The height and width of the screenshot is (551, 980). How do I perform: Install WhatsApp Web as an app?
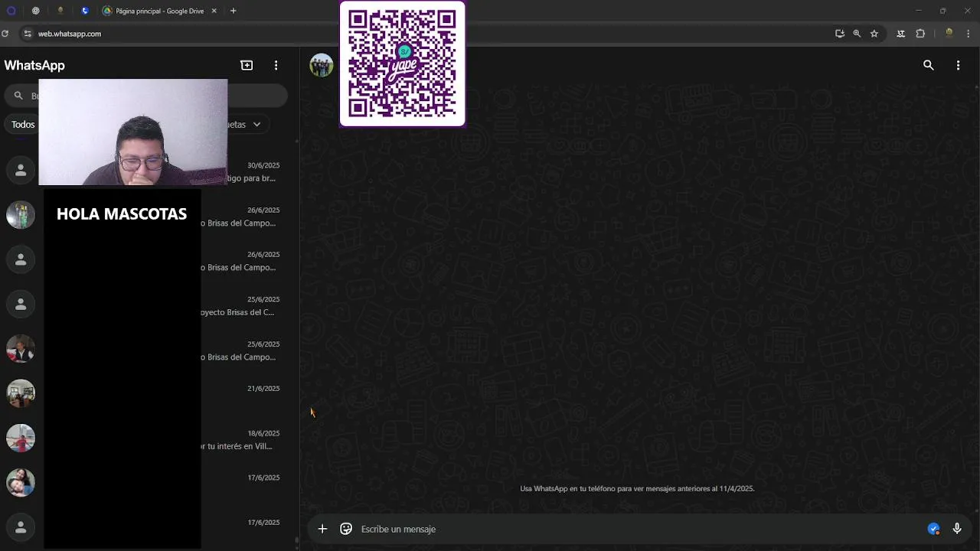coord(840,34)
